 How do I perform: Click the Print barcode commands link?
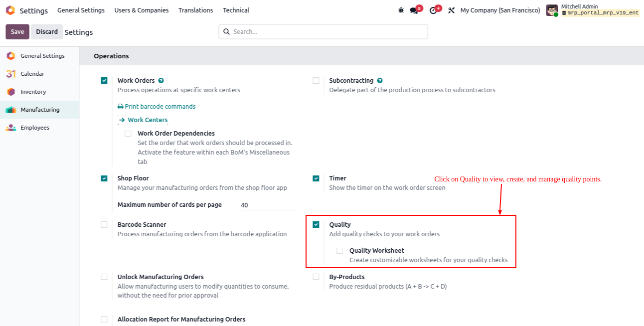[x=160, y=107]
